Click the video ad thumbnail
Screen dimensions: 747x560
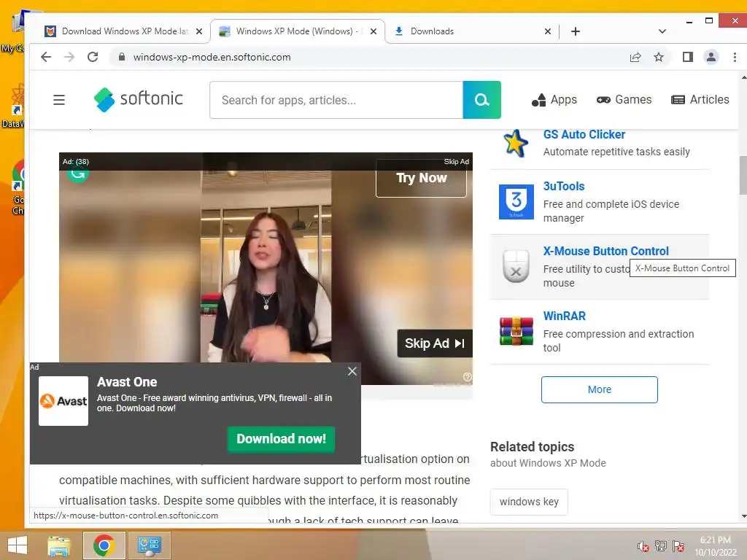(x=266, y=267)
